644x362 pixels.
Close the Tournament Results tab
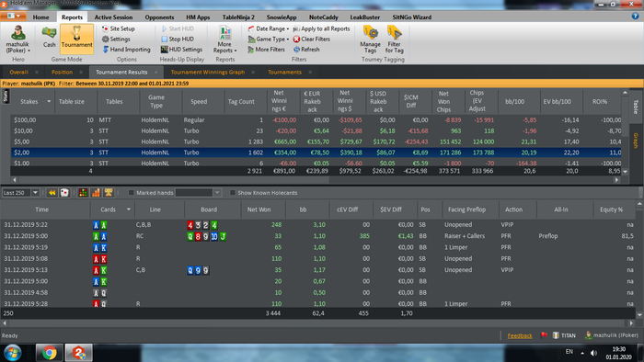coord(156,73)
